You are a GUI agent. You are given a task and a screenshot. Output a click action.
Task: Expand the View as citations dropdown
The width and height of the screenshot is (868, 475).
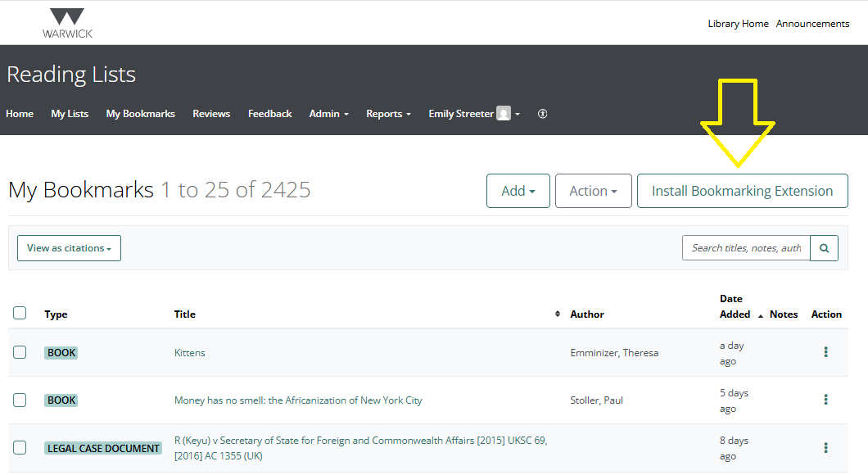(x=69, y=247)
